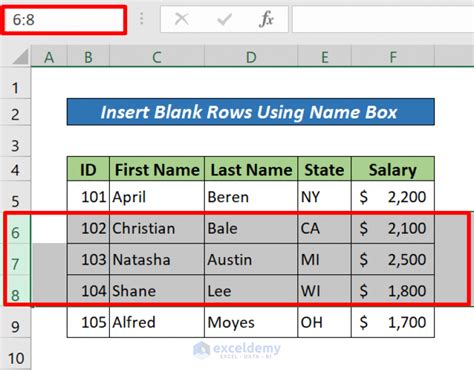This screenshot has height=370, width=474.
Task: Click cell with ID 105
Action: 88,322
